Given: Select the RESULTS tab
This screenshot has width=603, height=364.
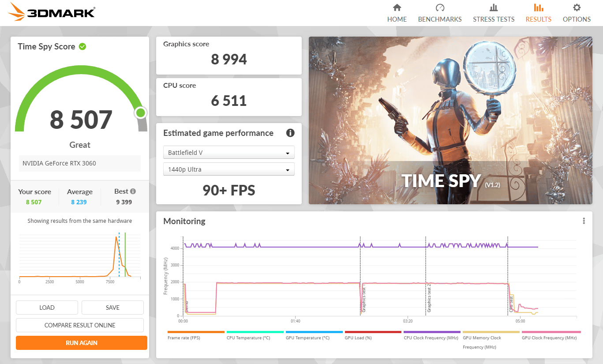Looking at the screenshot, I should (x=538, y=19).
